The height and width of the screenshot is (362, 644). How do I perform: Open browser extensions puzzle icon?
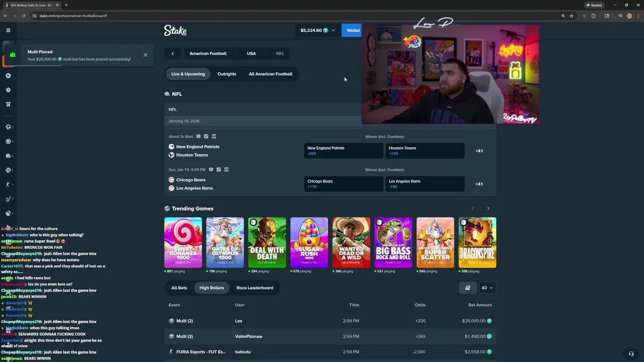[x=593, y=16]
